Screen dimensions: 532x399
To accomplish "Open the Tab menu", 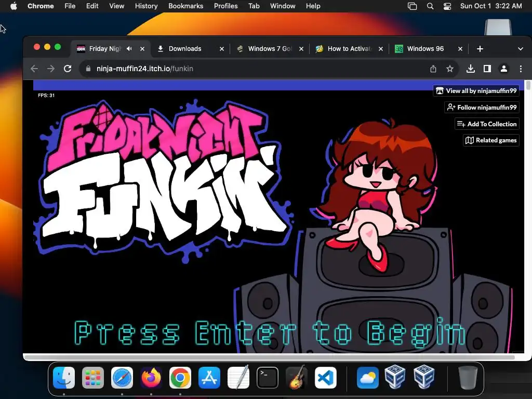I will coord(254,6).
